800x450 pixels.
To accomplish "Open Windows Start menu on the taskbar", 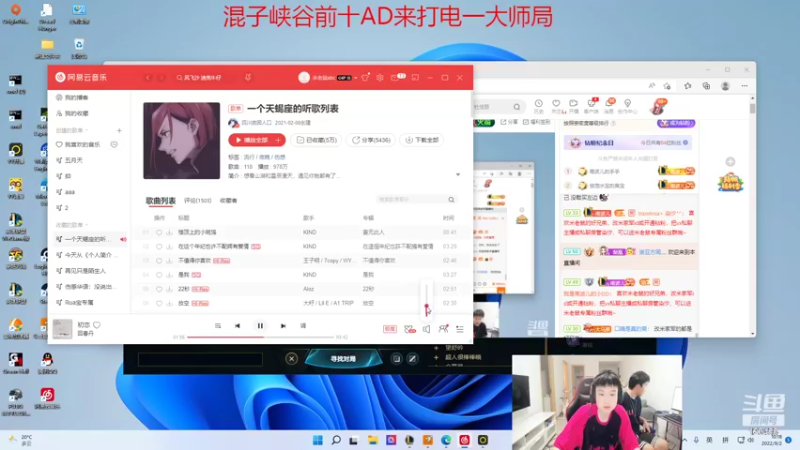I will click(317, 440).
